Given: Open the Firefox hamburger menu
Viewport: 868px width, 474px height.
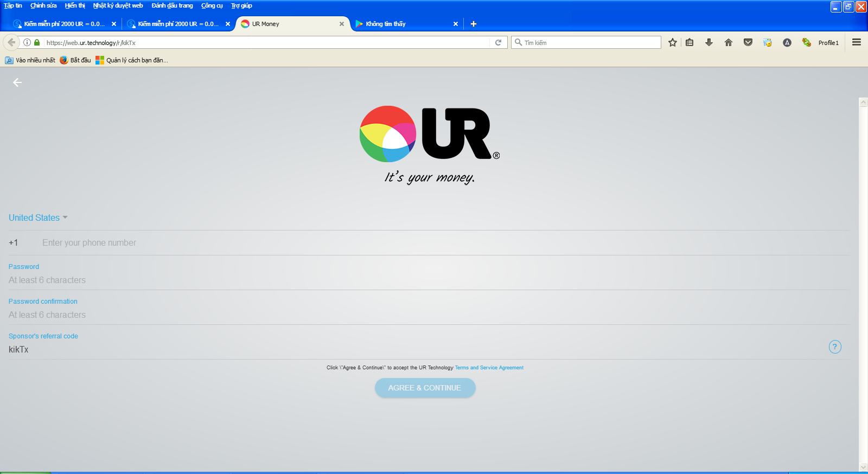Looking at the screenshot, I should 857,42.
